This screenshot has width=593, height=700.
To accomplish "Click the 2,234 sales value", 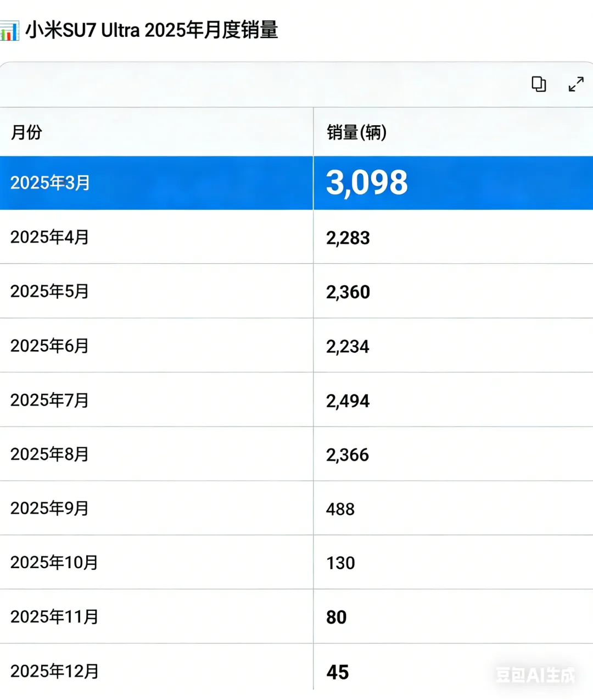I will [348, 347].
